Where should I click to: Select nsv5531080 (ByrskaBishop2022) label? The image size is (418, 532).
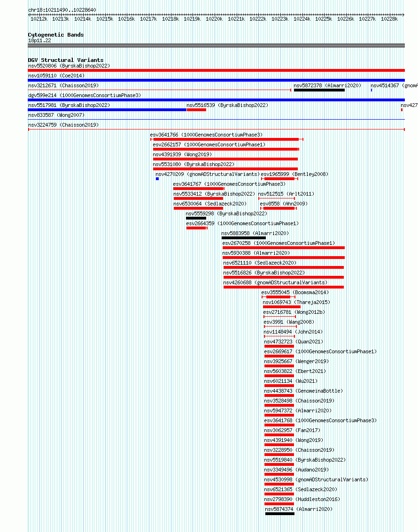coord(194,164)
